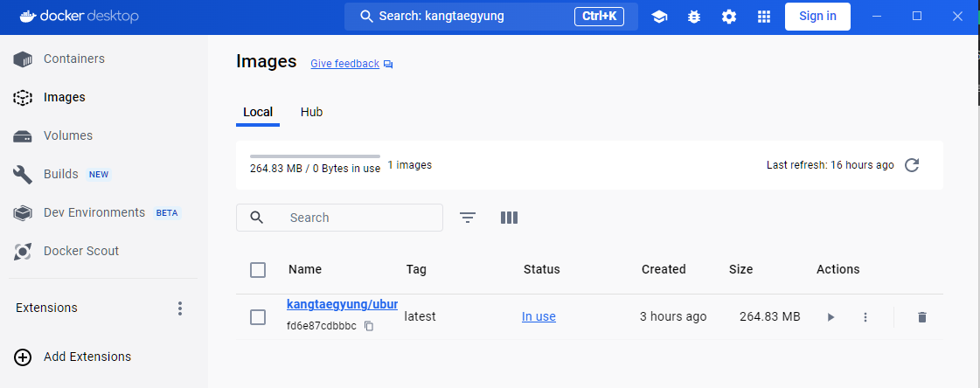Click the In use status link
The height and width of the screenshot is (388, 980).
539,316
